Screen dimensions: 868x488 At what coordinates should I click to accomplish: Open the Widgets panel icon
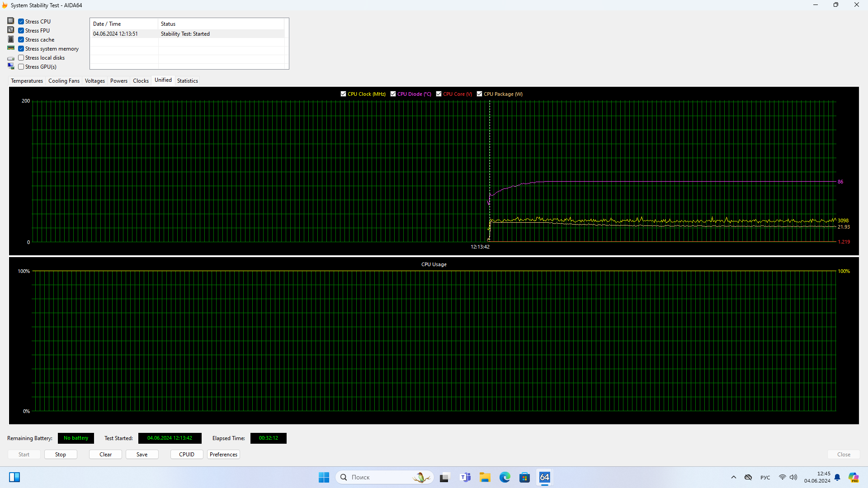point(14,477)
